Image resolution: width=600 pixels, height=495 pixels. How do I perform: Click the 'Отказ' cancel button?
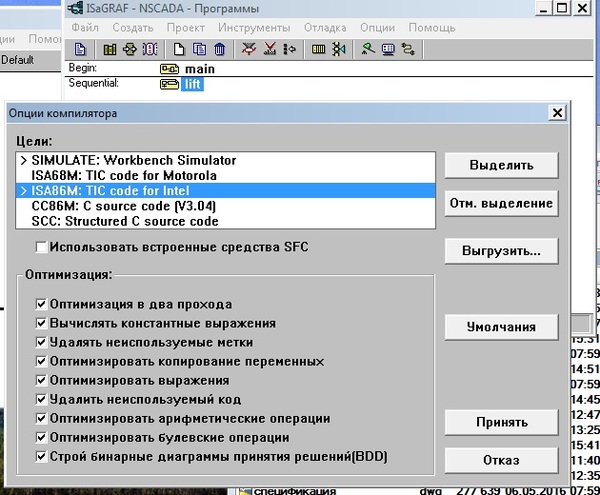pos(500,460)
